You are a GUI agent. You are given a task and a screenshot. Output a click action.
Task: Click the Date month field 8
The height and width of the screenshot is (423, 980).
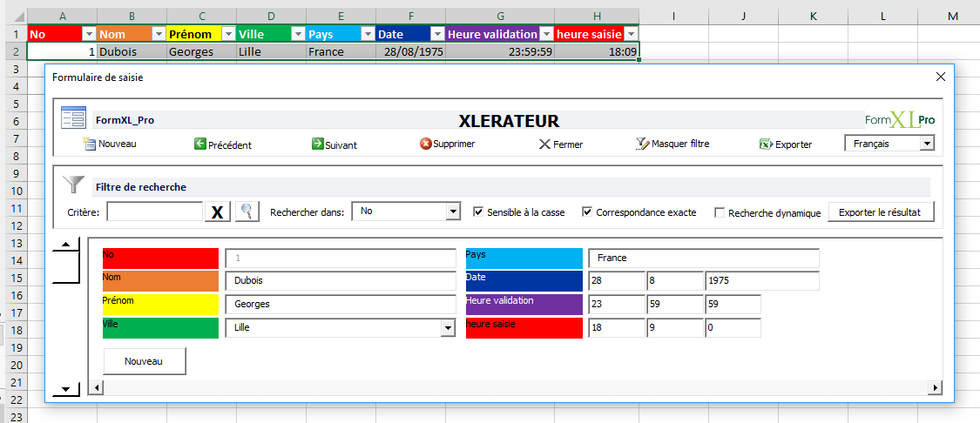click(x=674, y=281)
